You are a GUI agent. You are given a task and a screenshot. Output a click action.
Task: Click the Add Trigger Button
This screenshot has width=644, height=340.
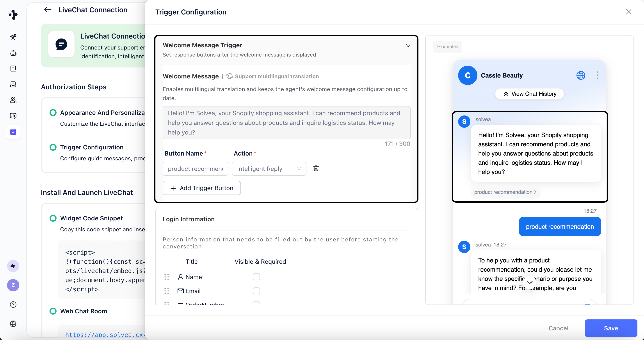(201, 188)
